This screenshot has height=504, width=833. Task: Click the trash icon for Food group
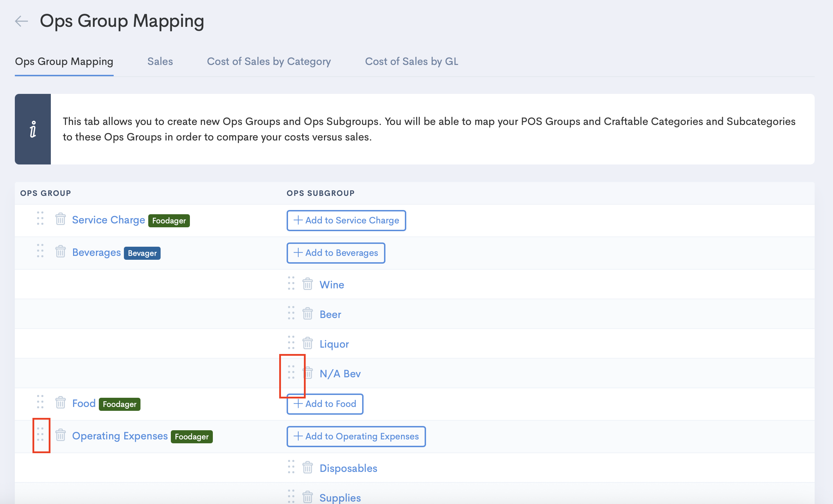(60, 403)
